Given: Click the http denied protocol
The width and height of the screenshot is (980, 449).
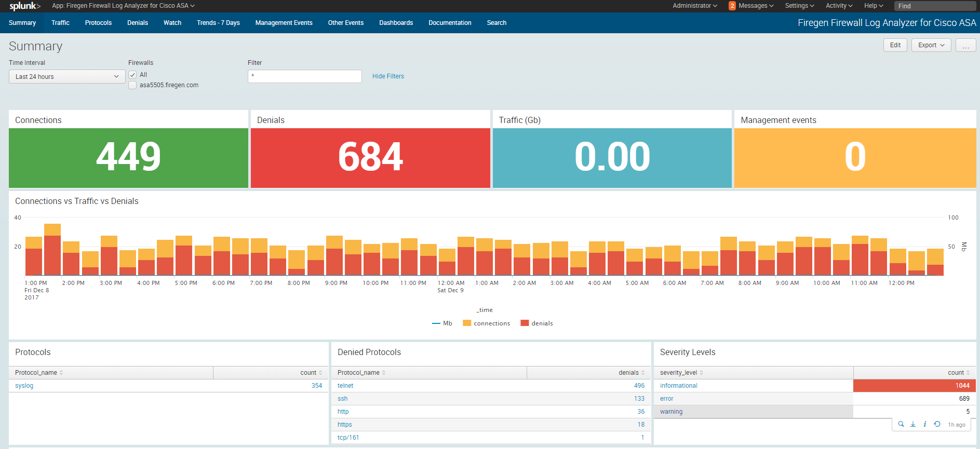Looking at the screenshot, I should pyautogui.click(x=343, y=412).
